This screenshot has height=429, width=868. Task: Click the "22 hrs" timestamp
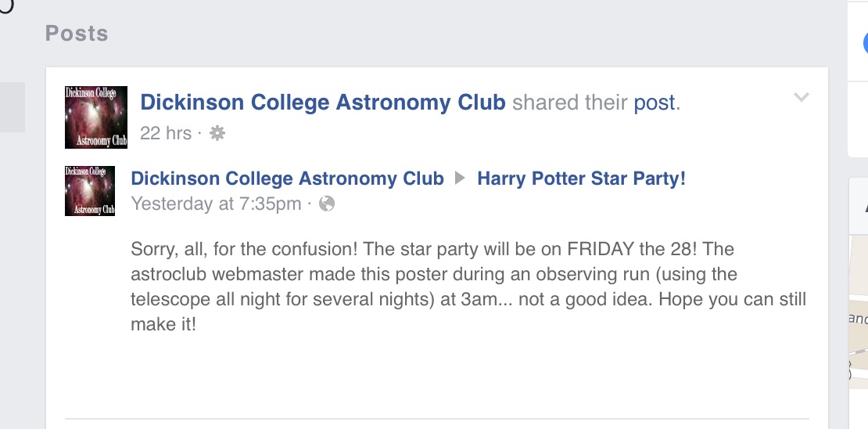pyautogui.click(x=166, y=134)
